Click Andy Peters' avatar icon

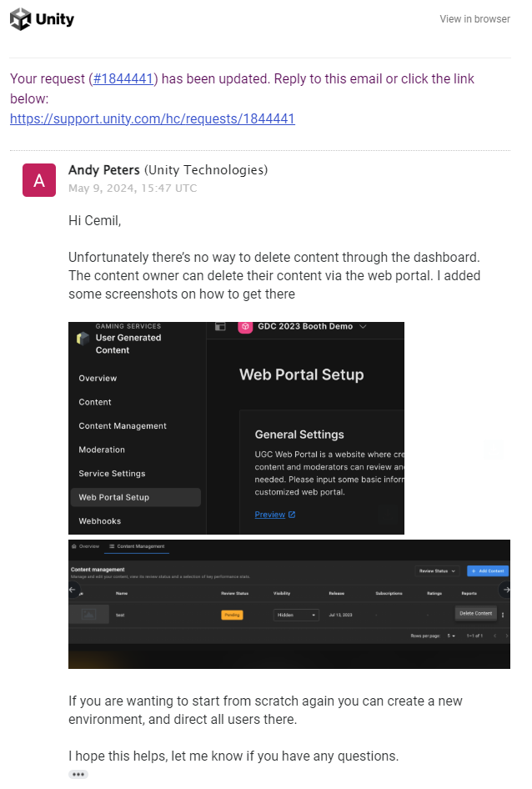coord(39,180)
